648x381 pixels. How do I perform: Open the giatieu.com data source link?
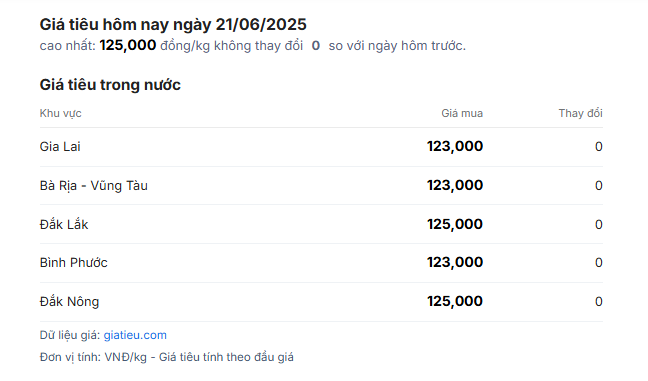[135, 335]
